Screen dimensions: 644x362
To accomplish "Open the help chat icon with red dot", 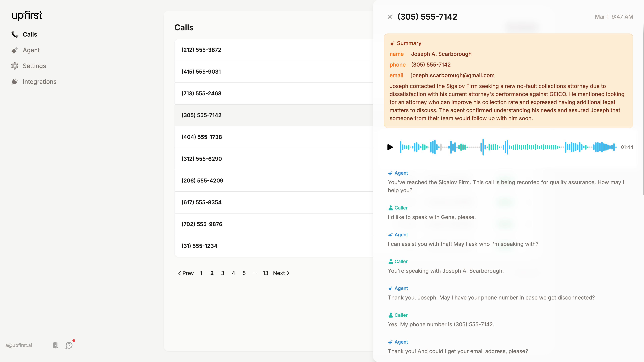I will 69,345.
